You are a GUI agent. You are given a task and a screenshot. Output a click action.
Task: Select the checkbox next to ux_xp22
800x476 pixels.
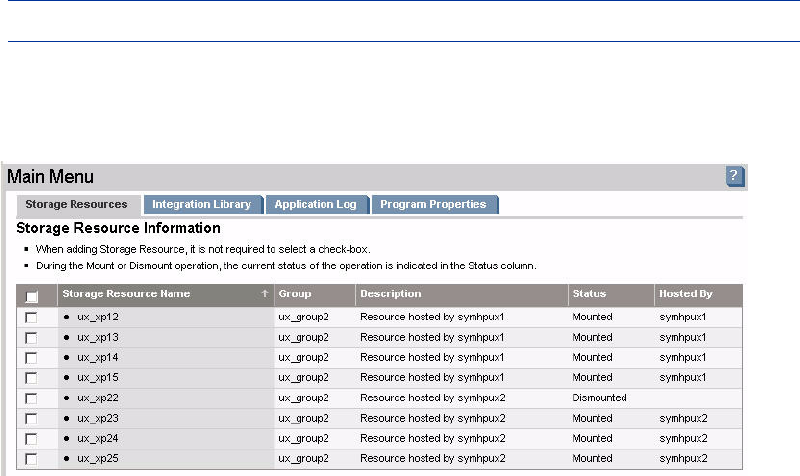point(32,398)
